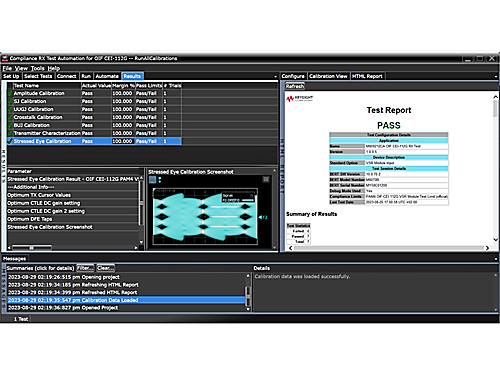This screenshot has width=500, height=375.
Task: Click the checkmark beside BUJ Calibration
Action: point(10,125)
